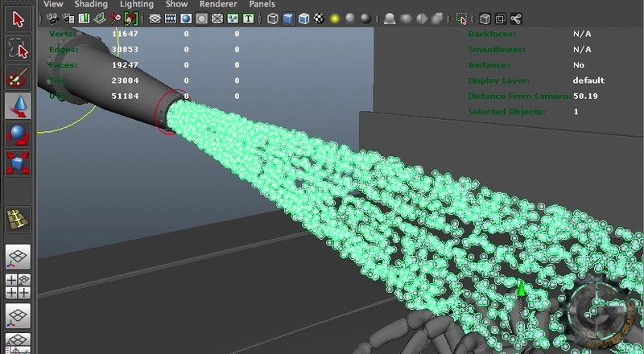The height and width of the screenshot is (354, 644).
Task: Click the Select Camera icon
Action: pos(53,18)
